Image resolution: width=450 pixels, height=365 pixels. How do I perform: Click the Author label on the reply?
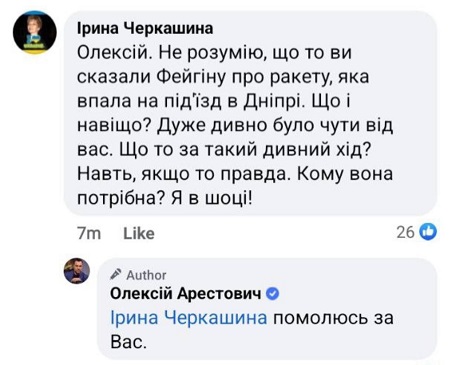(x=146, y=275)
